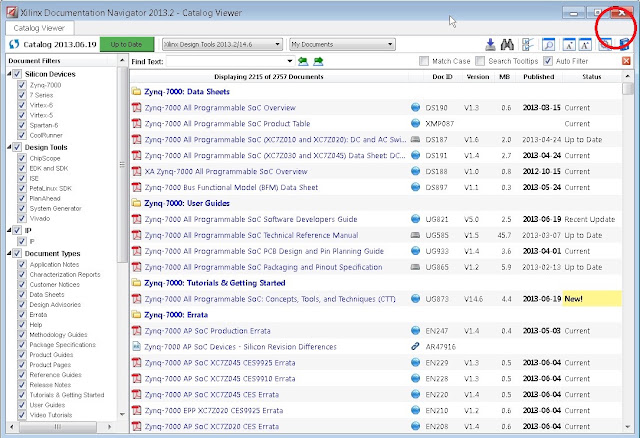This screenshot has width=640, height=438.
Task: Open search with the binoculars icon
Action: coord(507,44)
